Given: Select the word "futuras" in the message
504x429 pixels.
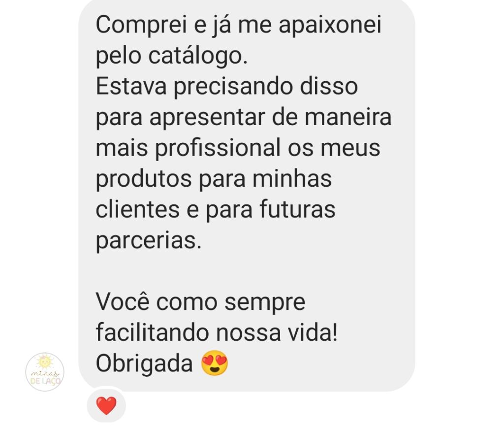Looking at the screenshot, I should pos(297,209).
